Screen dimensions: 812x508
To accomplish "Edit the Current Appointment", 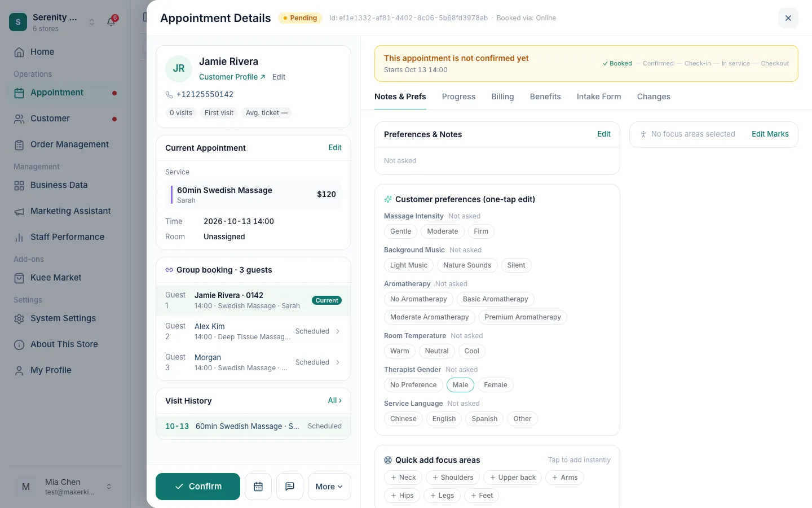I will pos(335,147).
